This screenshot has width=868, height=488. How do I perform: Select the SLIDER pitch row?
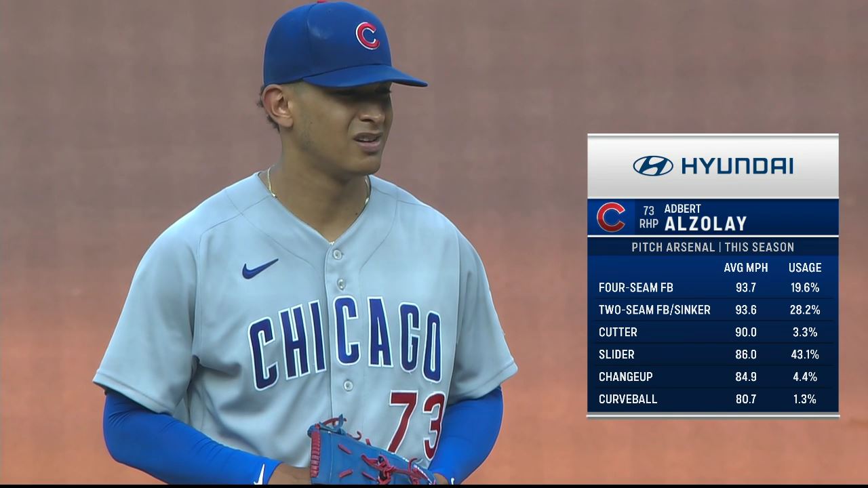coord(713,354)
